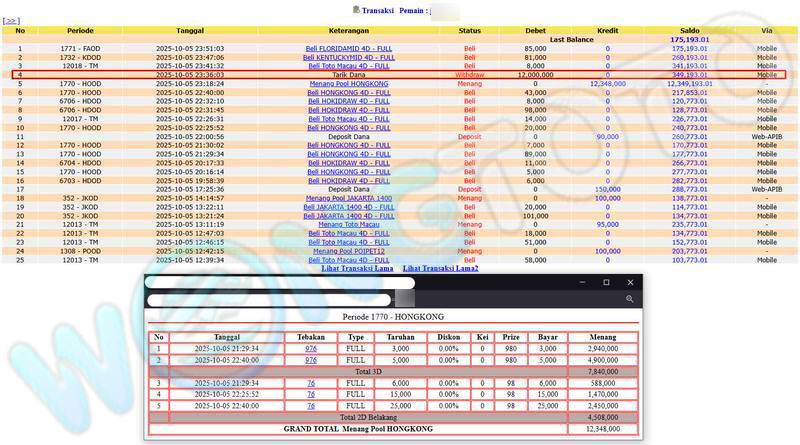Open Menang Pool JAKARTA 1400 link
The width and height of the screenshot is (800, 445).
tap(348, 198)
